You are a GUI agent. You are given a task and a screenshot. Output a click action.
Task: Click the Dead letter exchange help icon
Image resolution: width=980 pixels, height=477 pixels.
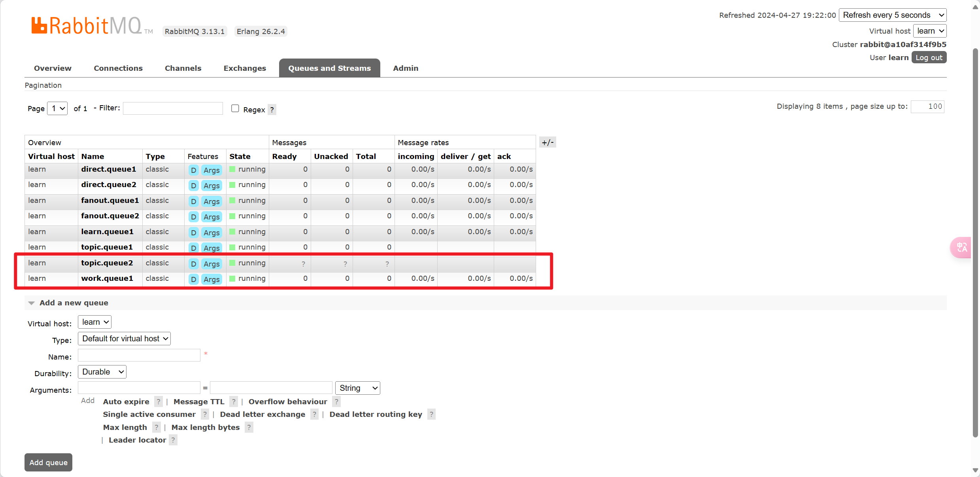(x=314, y=414)
